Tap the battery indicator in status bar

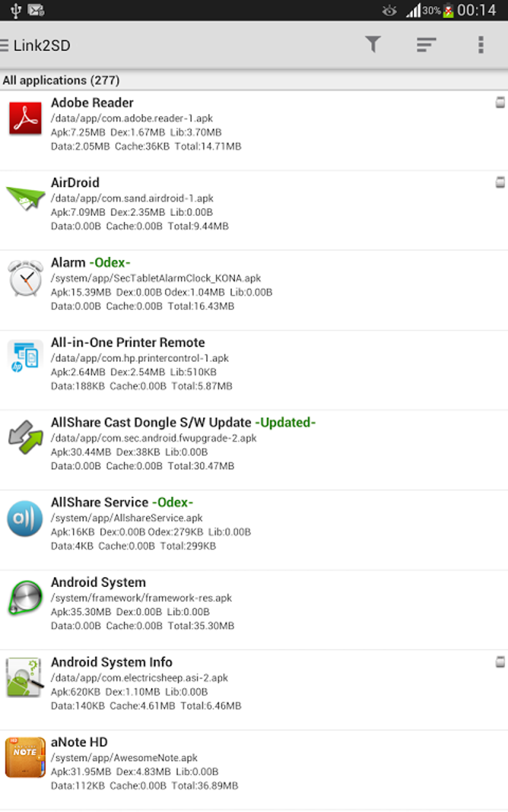click(x=448, y=10)
